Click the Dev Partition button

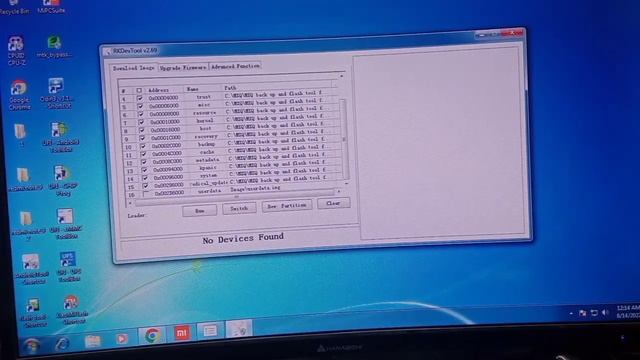pyautogui.click(x=287, y=206)
